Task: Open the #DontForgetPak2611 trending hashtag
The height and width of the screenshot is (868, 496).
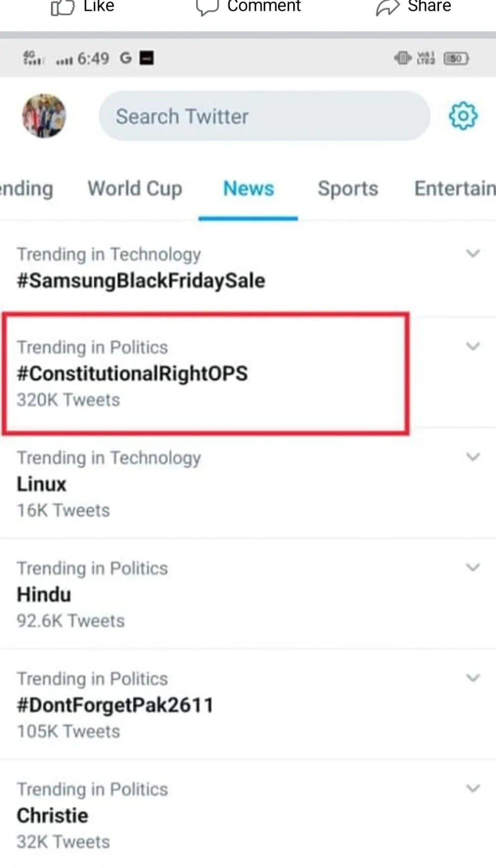Action: tap(115, 705)
